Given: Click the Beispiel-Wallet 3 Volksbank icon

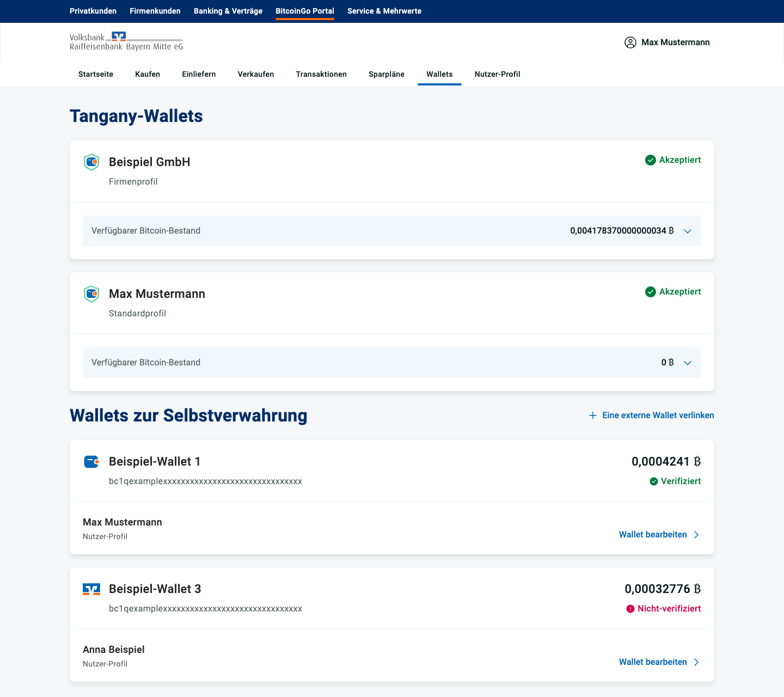Looking at the screenshot, I should click(91, 589).
